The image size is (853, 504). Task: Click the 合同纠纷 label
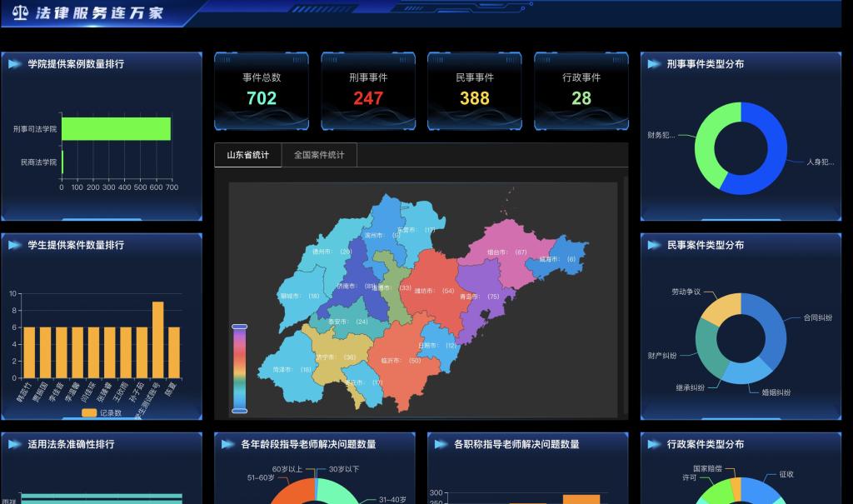pos(818,318)
